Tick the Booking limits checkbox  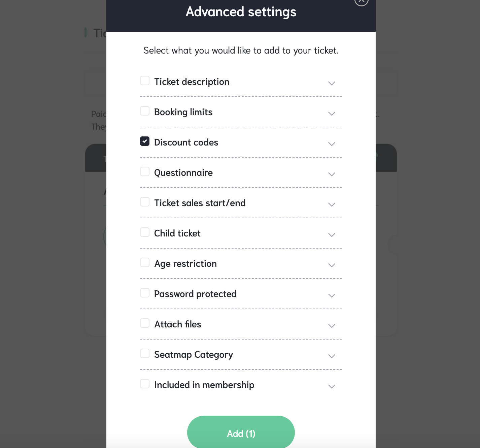145,111
